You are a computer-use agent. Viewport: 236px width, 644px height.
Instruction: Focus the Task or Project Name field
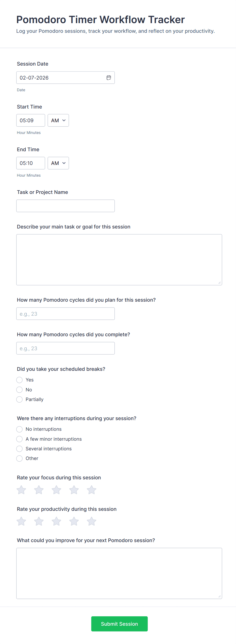point(65,206)
